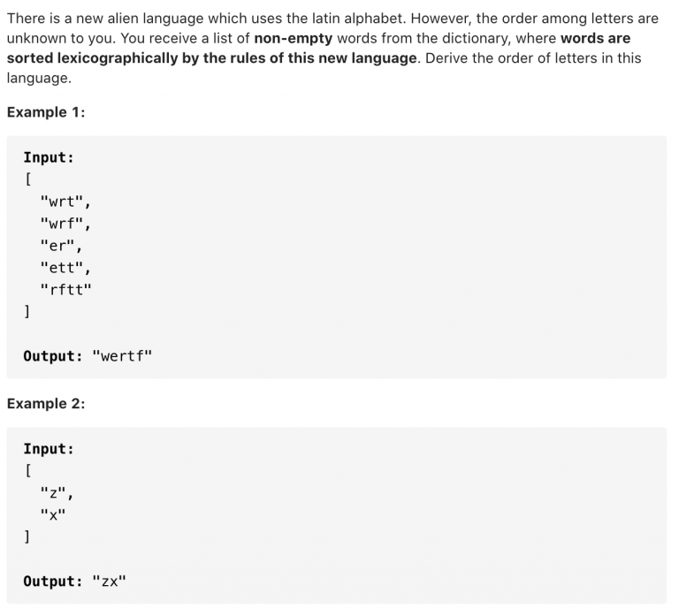Click the "x" entry in second input

coord(53,514)
